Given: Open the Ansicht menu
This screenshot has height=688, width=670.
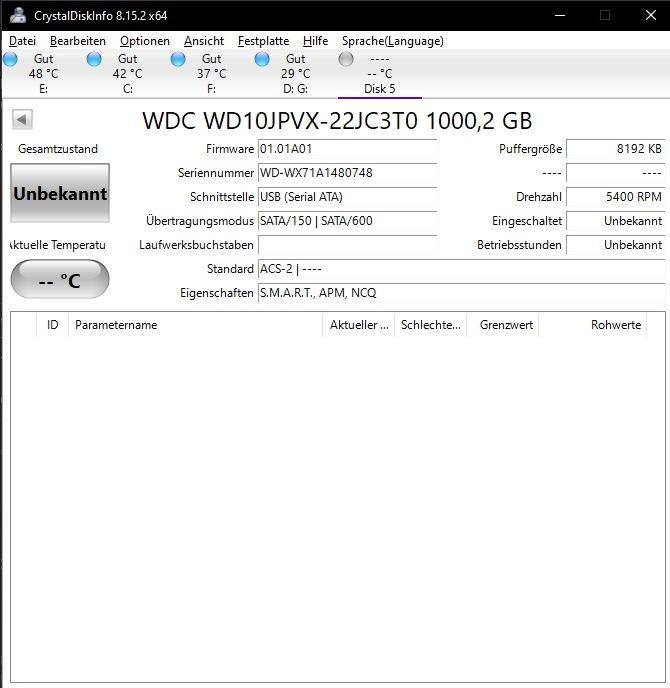Looking at the screenshot, I should [x=204, y=41].
